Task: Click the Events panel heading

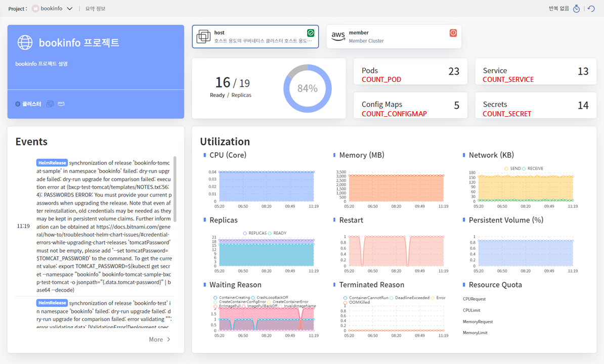Action: [31, 142]
